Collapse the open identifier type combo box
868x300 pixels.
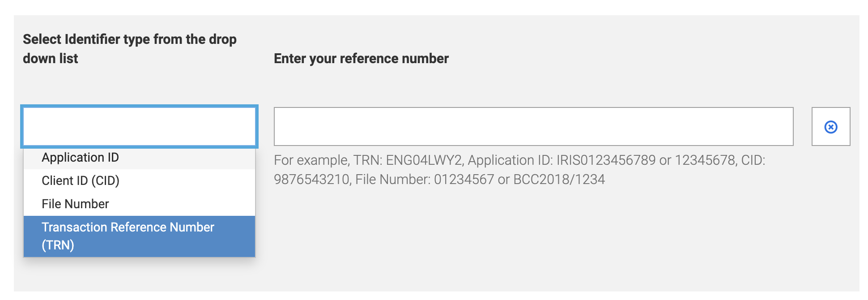pyautogui.click(x=139, y=127)
